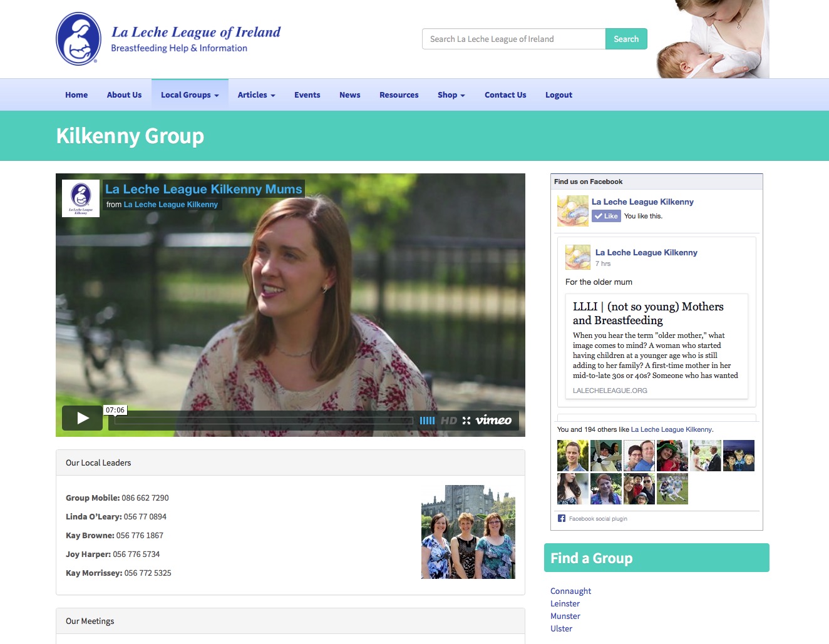
Task: Click fan photo of person in graduation cap
Action: 606,456
